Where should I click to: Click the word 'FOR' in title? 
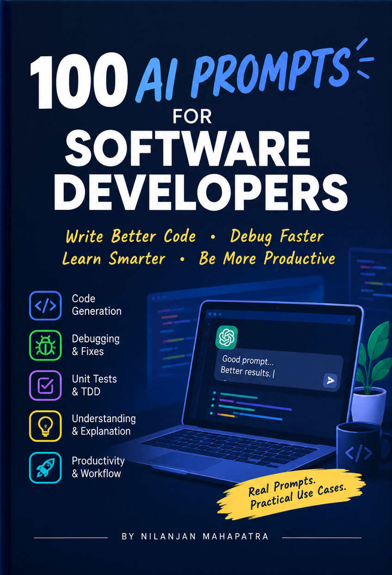pos(192,116)
